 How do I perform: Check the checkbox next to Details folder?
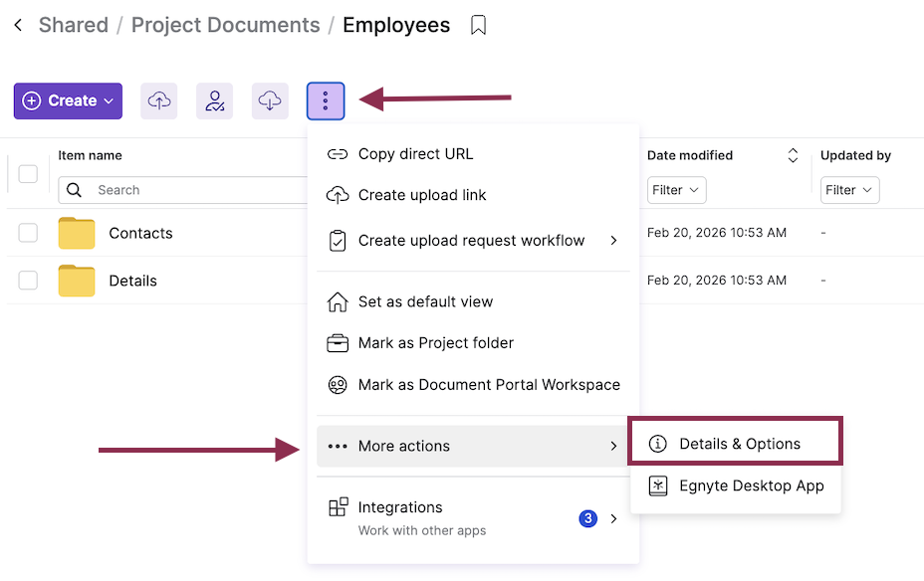coord(28,281)
